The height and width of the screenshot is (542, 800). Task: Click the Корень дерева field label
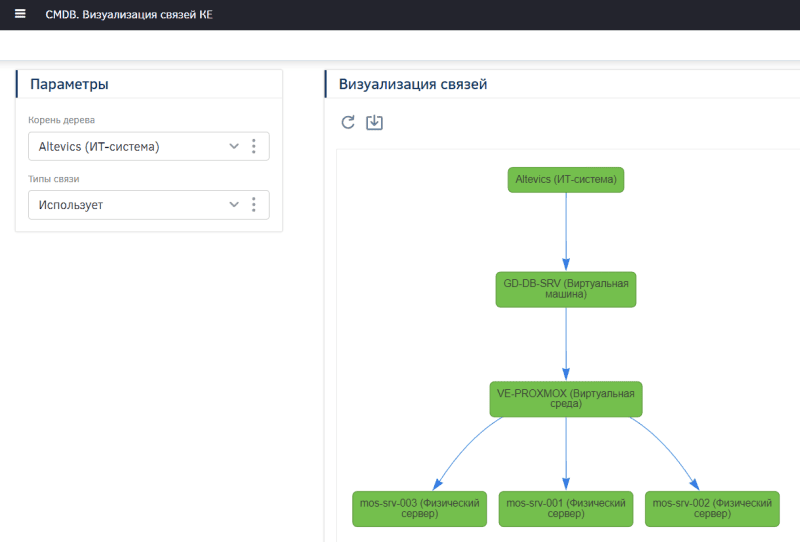62,120
